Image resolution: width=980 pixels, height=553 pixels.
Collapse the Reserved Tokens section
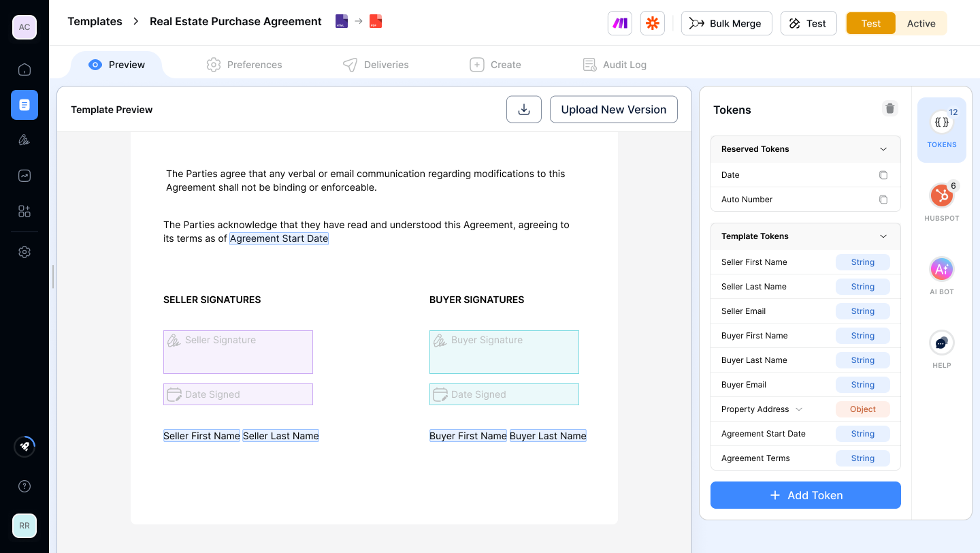[883, 148]
